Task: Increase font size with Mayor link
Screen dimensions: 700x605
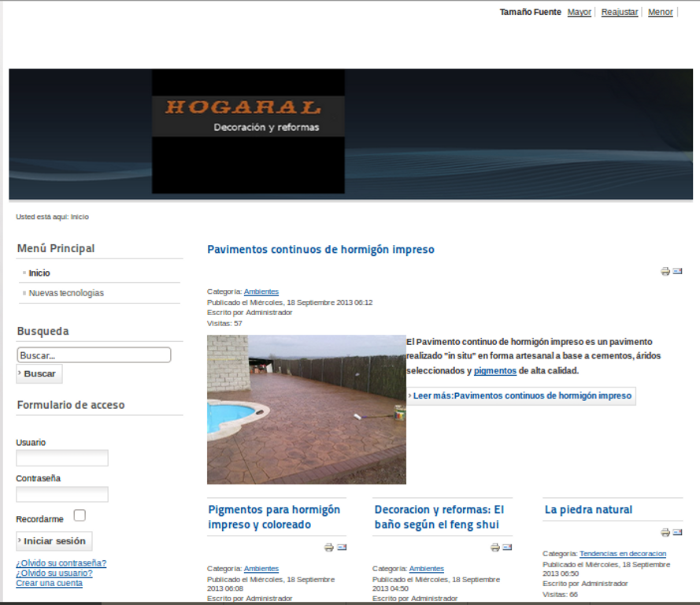Action: point(579,12)
